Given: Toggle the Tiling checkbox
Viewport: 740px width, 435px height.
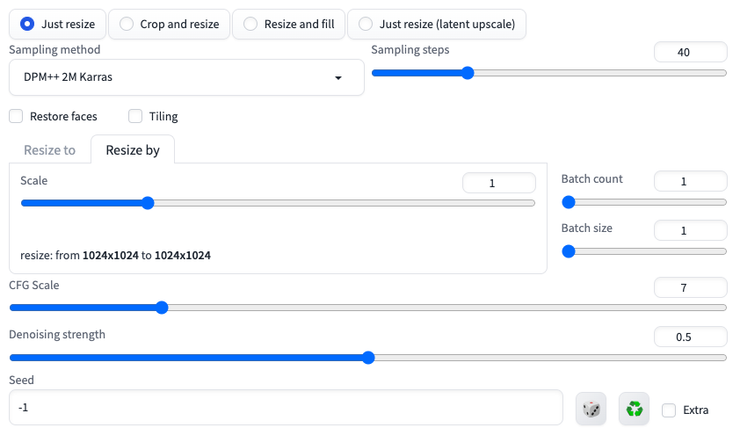Looking at the screenshot, I should pyautogui.click(x=135, y=116).
